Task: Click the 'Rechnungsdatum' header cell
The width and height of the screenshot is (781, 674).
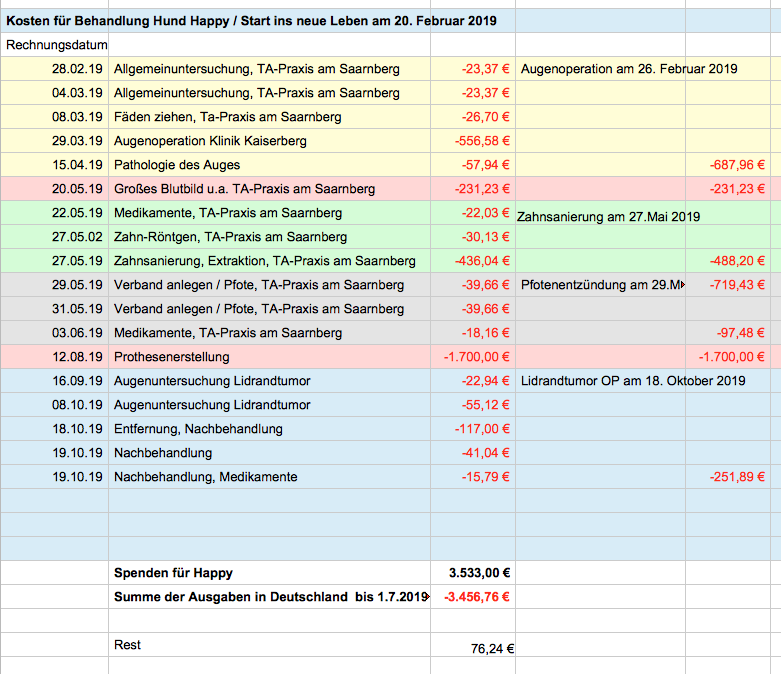Action: coord(55,45)
